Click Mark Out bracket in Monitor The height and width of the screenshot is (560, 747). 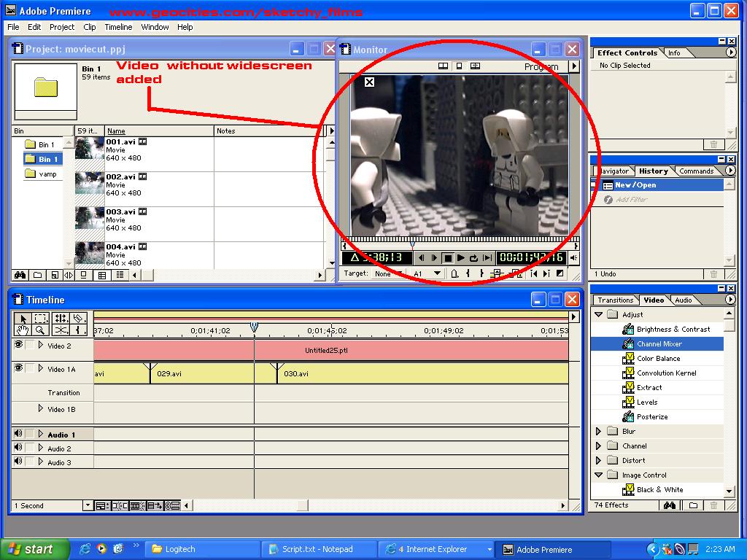point(481,273)
